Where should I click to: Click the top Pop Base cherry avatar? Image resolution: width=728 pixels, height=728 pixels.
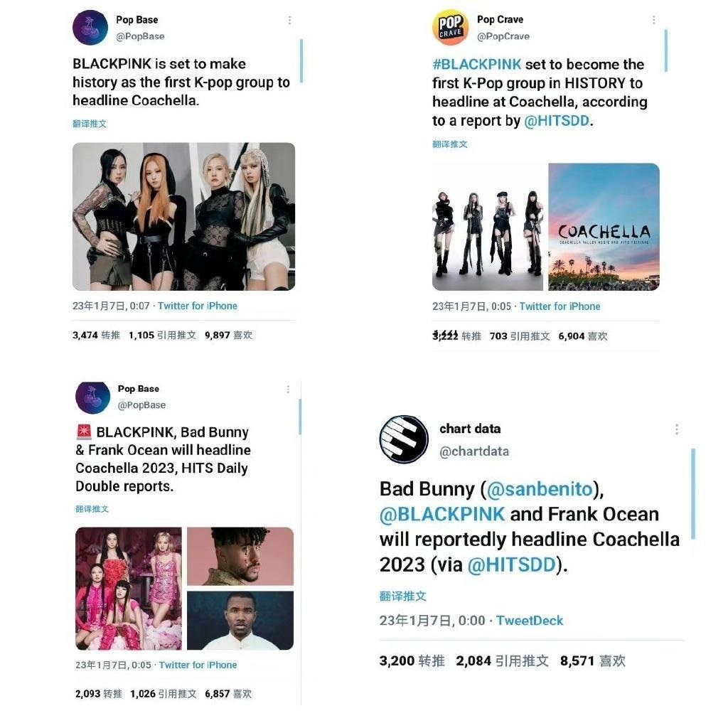coord(90,28)
